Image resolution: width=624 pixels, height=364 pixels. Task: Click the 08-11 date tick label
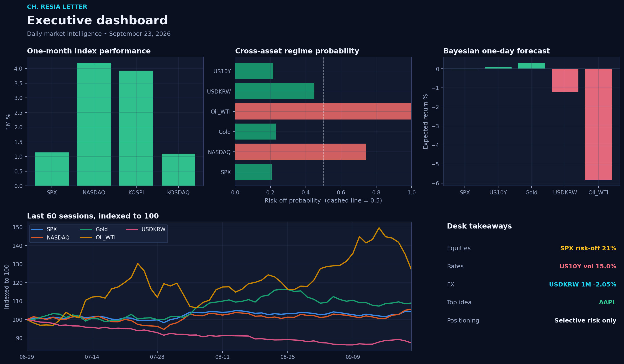(222, 357)
